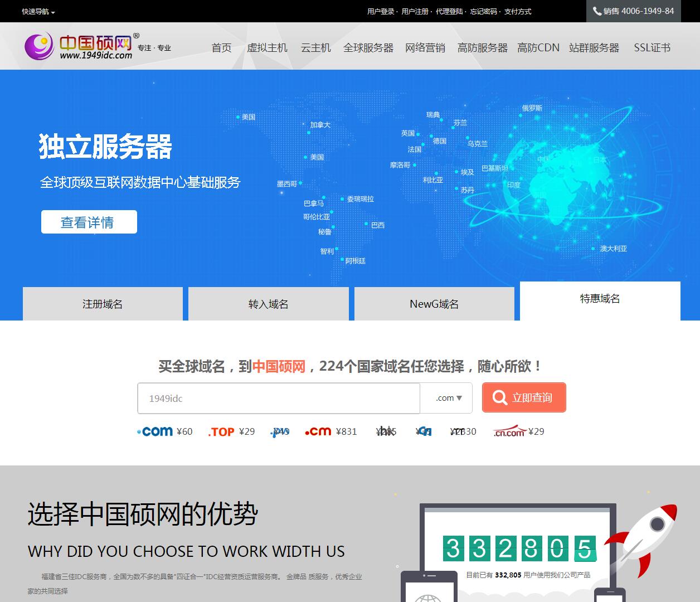Open SSL证书 menu item
700x602 pixels.
tap(652, 48)
